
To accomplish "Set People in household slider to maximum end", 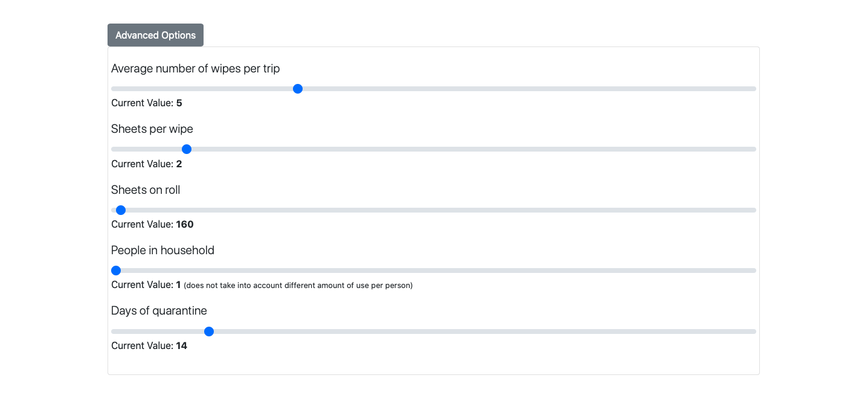I will point(753,271).
